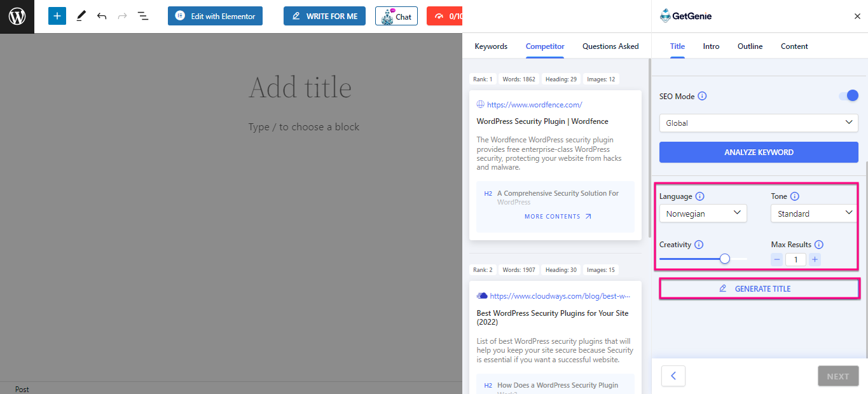Click the 'Heading: 29' badge

click(x=561, y=79)
